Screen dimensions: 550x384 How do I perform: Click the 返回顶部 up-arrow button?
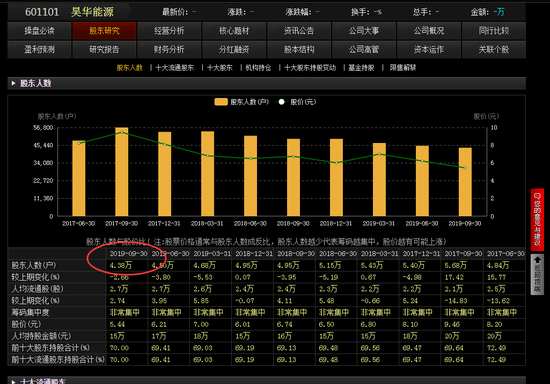pyautogui.click(x=537, y=275)
